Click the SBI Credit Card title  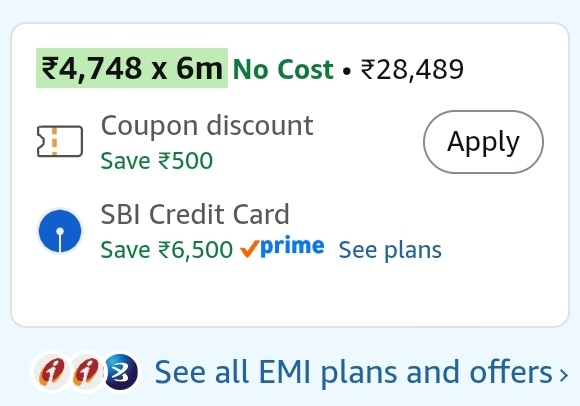pos(195,214)
